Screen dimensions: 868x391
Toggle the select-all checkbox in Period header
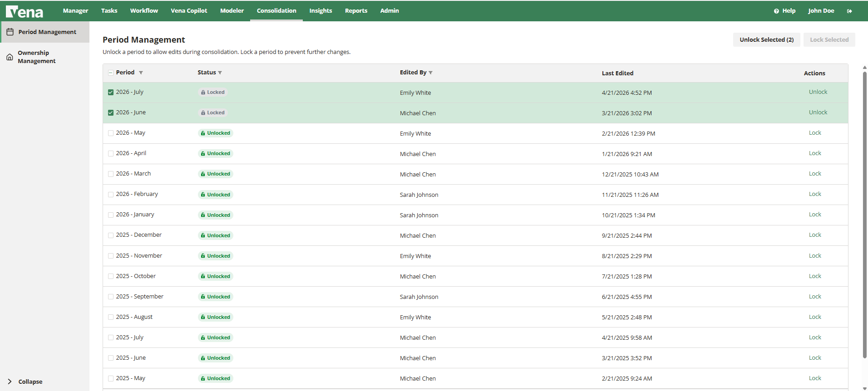111,73
